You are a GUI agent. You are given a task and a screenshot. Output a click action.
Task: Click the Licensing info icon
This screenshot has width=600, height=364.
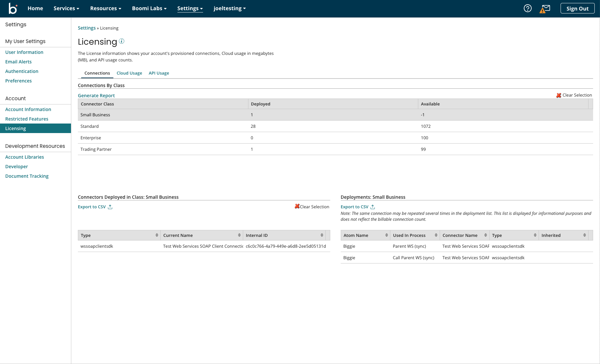point(122,41)
